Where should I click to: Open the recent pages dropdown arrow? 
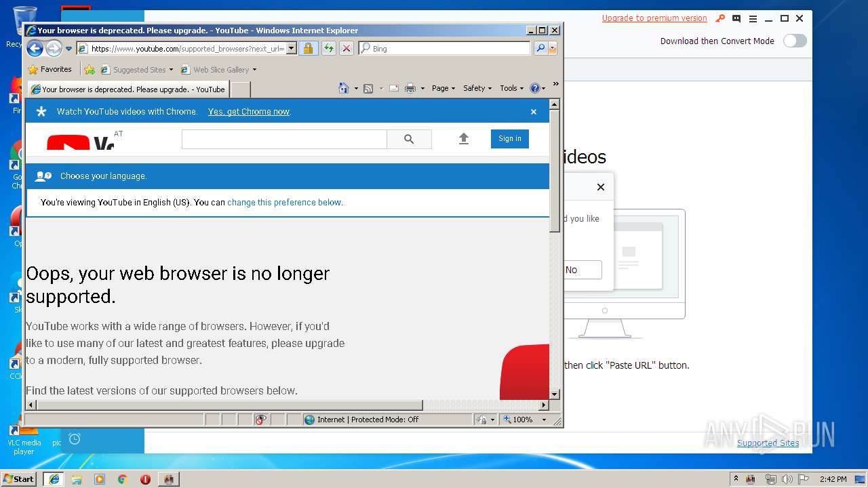(68, 49)
